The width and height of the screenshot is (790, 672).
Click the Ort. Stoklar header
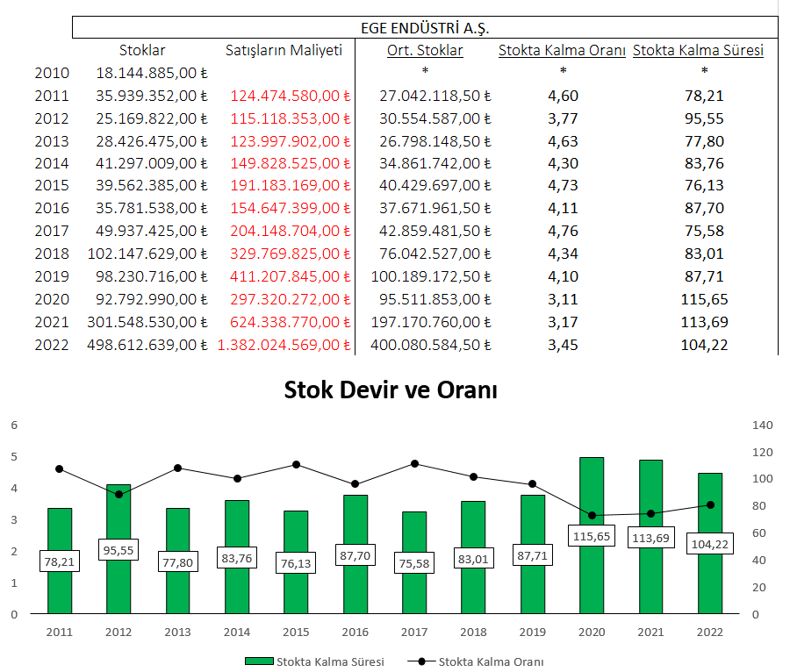pyautogui.click(x=425, y=50)
